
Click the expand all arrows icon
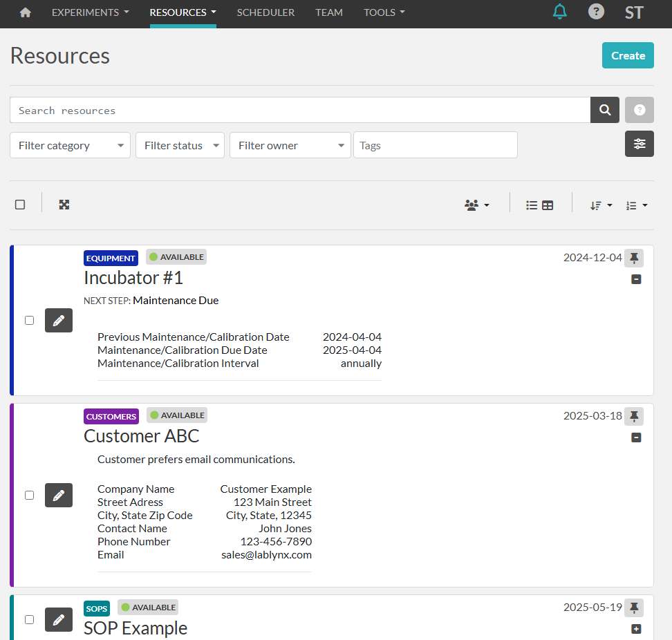[x=64, y=205]
